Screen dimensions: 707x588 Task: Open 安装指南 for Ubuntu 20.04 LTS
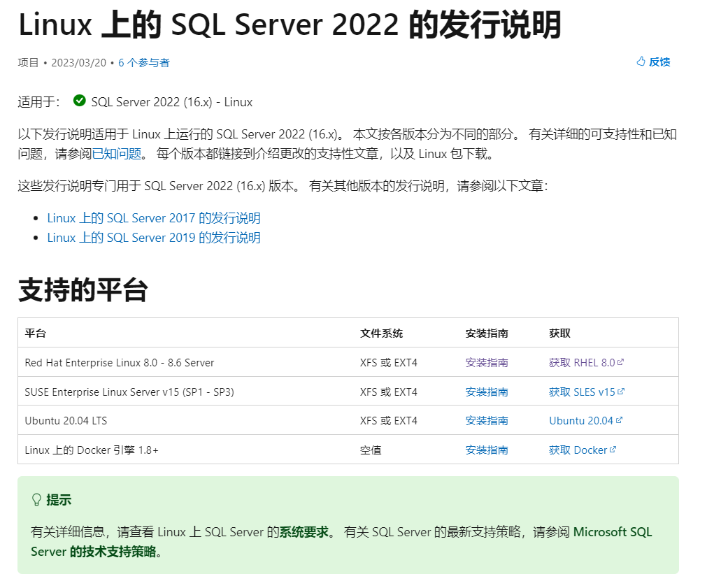coord(487,421)
